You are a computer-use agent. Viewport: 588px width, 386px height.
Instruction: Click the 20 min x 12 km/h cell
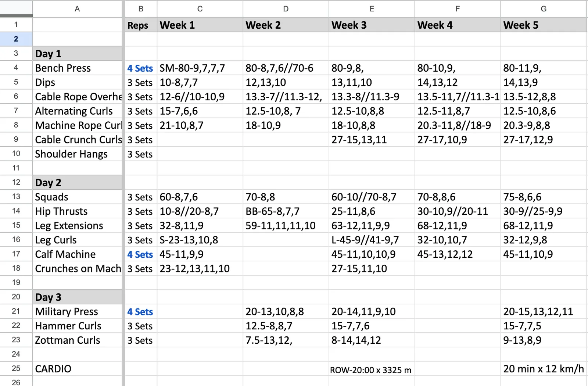(544, 369)
